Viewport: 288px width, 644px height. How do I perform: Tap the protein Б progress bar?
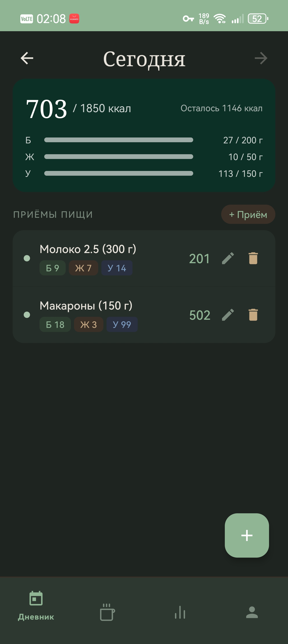pyautogui.click(x=118, y=140)
